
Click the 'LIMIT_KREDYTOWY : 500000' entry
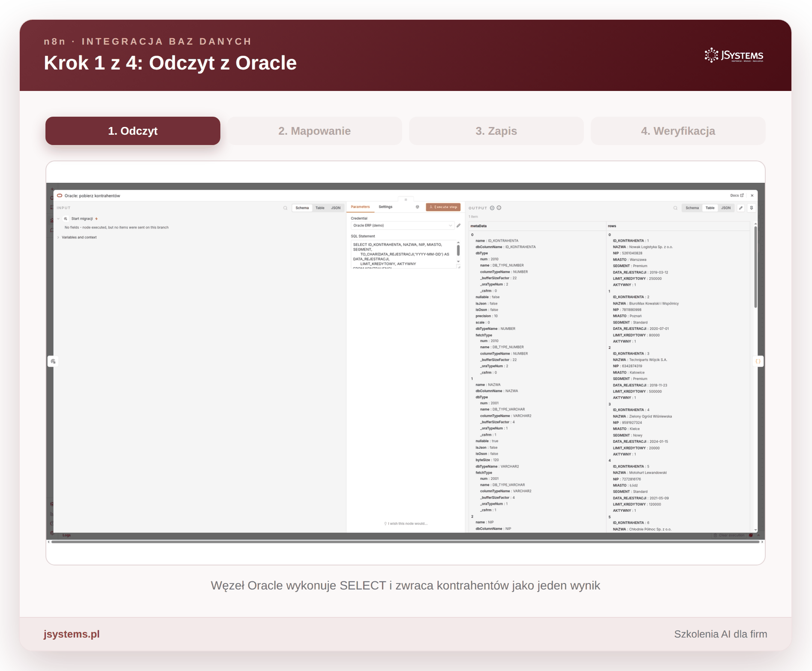638,391
